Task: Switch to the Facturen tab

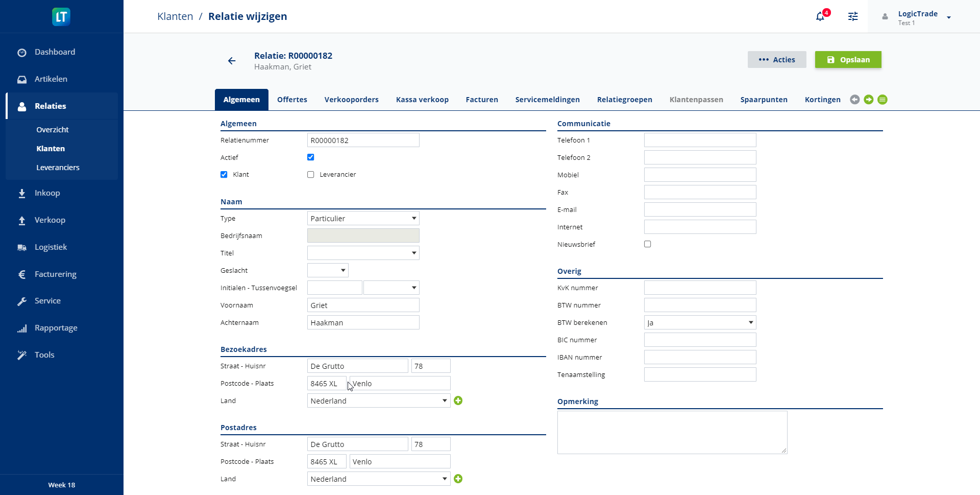Action: (x=481, y=100)
